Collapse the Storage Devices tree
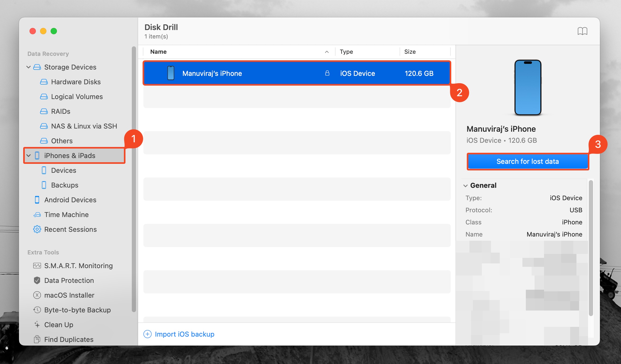Image resolution: width=621 pixels, height=364 pixels. point(28,67)
